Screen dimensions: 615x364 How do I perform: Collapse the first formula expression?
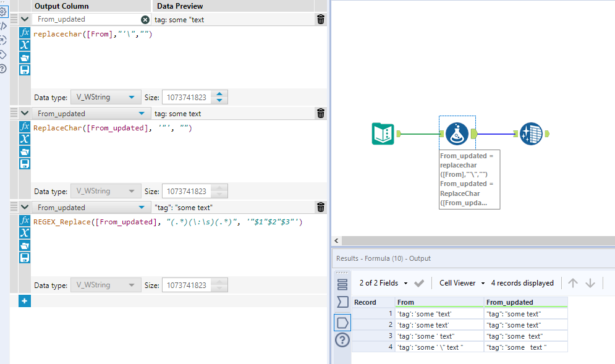[24, 20]
